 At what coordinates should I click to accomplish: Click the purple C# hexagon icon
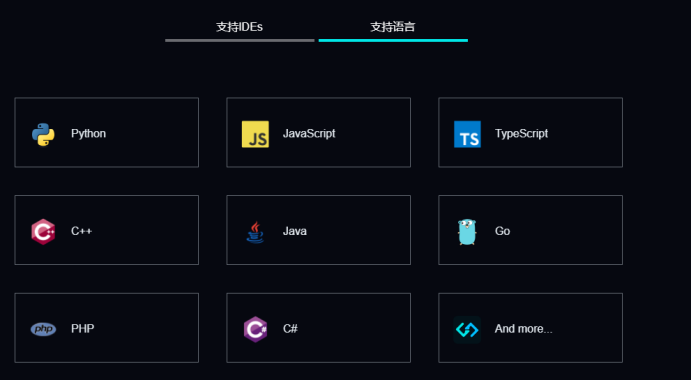click(255, 329)
